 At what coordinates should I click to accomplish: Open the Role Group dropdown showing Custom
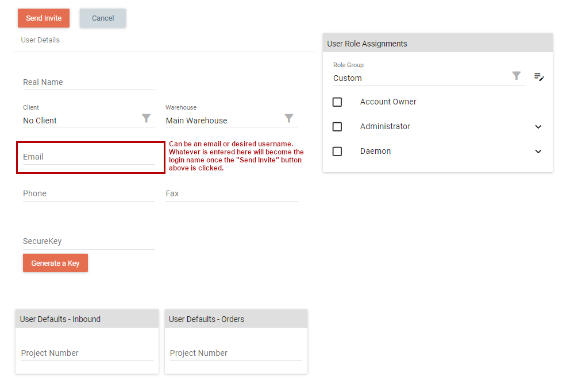click(429, 78)
